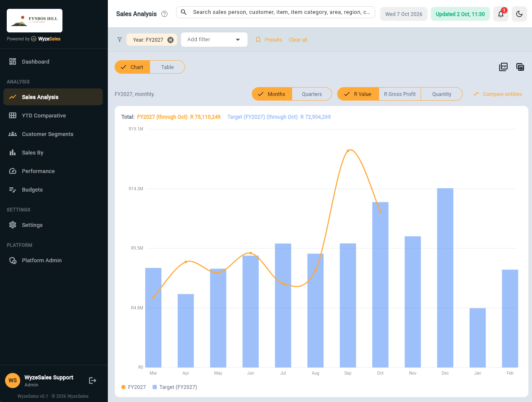The height and width of the screenshot is (402, 532).
Task: Click the Year: FY2027 filter label
Action: 148,40
